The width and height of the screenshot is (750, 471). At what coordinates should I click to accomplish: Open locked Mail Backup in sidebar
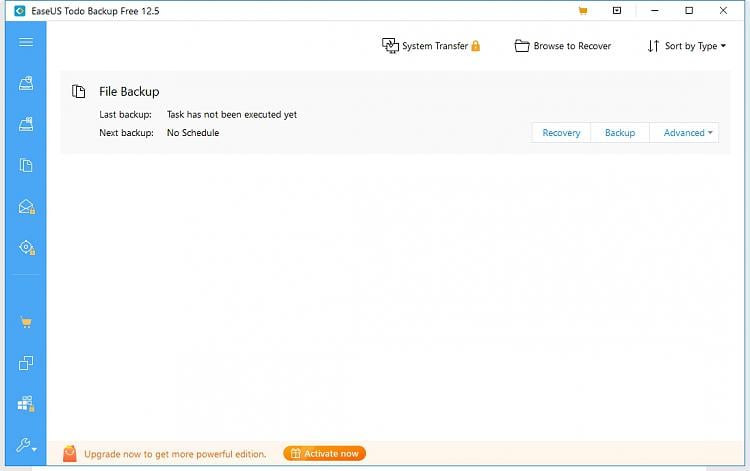tap(26, 207)
